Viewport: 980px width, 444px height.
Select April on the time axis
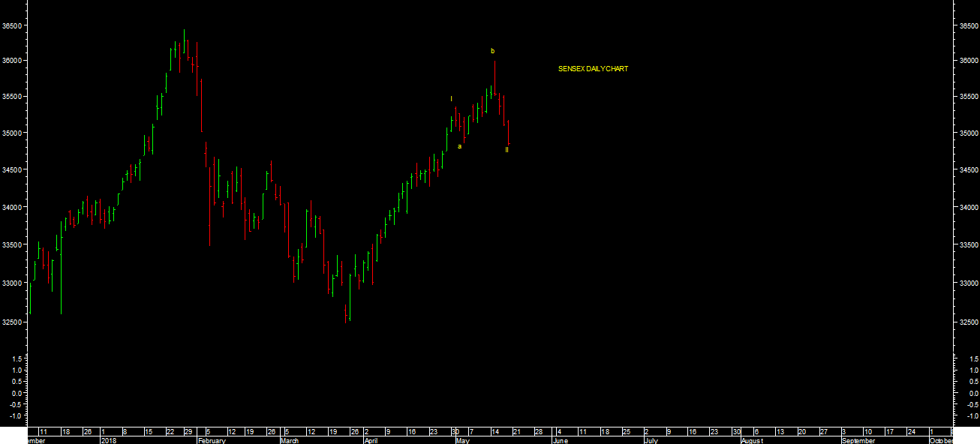tap(370, 441)
